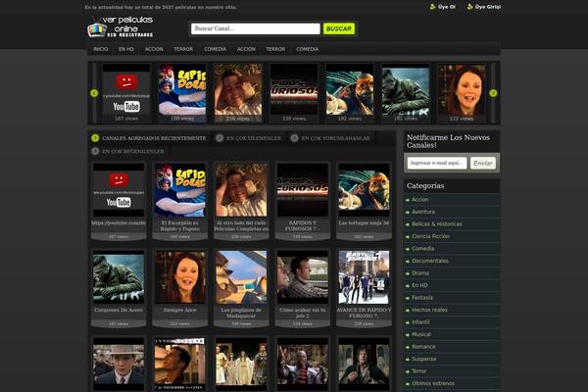Click the arrow bullet beside Terror in Categorías

point(408,371)
